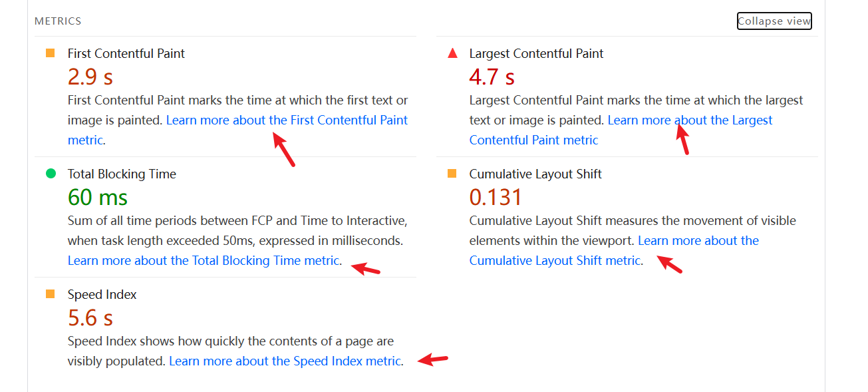The height and width of the screenshot is (392, 868).
Task: Click the orange square icon beside Cumulative Layout Shift
Action: tap(452, 174)
